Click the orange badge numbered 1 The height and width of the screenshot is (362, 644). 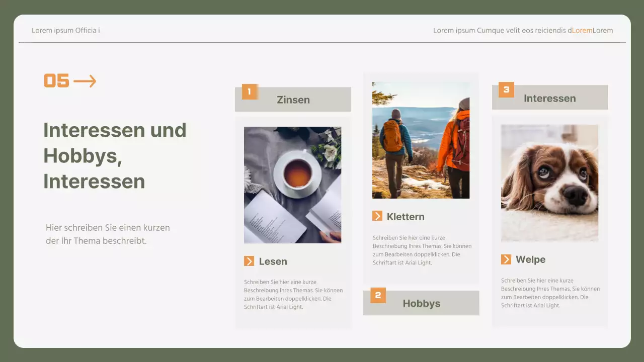point(249,92)
